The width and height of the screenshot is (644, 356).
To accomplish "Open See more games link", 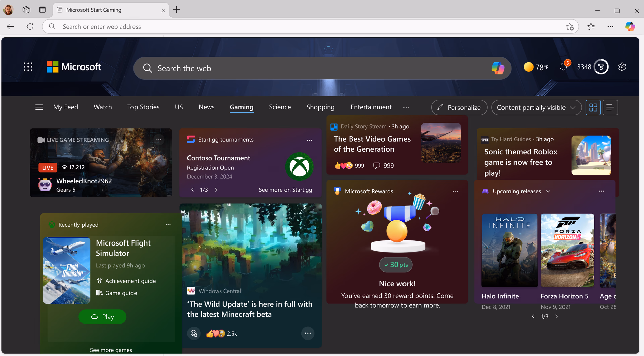I will point(111,350).
